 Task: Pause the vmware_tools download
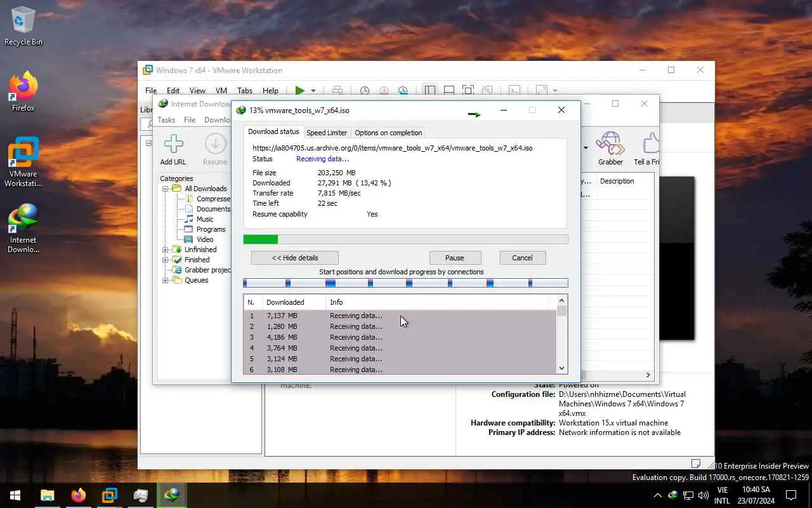tap(455, 258)
